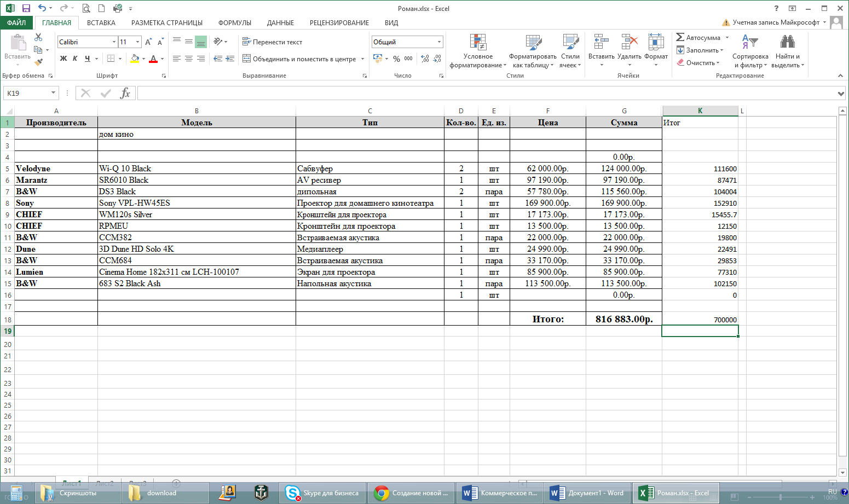Screen dimensions: 849x504
Task: Switch to the РЕЦЕНЗИРОВАНИЕ tab
Action: (339, 22)
